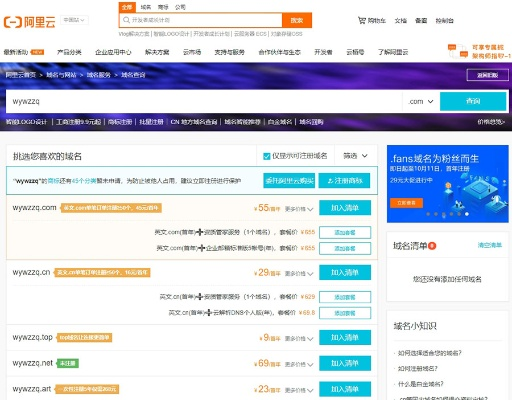Select the 商标 search tab
This screenshot has width=512, height=400.
(x=163, y=7)
